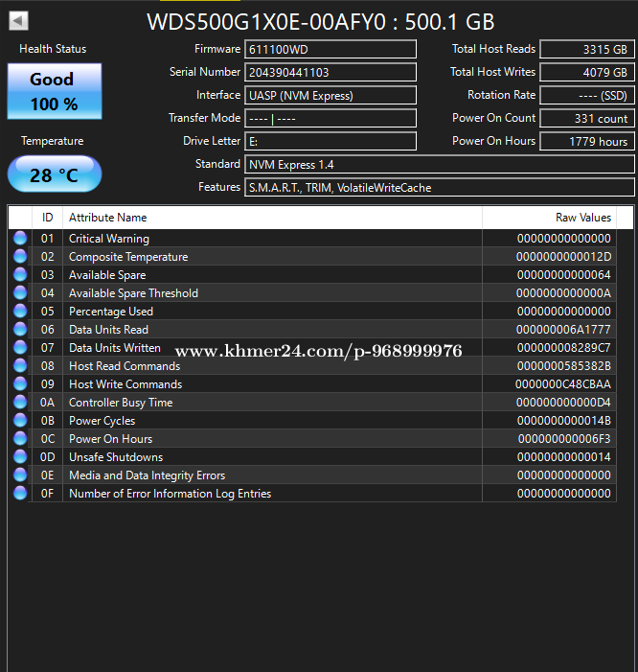Click the Attribute Name column header

pos(272,218)
